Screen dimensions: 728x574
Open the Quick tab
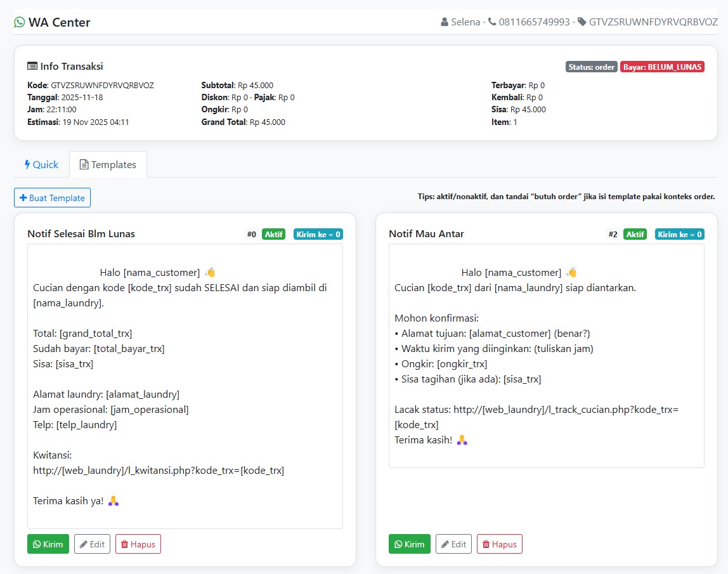[x=41, y=164]
